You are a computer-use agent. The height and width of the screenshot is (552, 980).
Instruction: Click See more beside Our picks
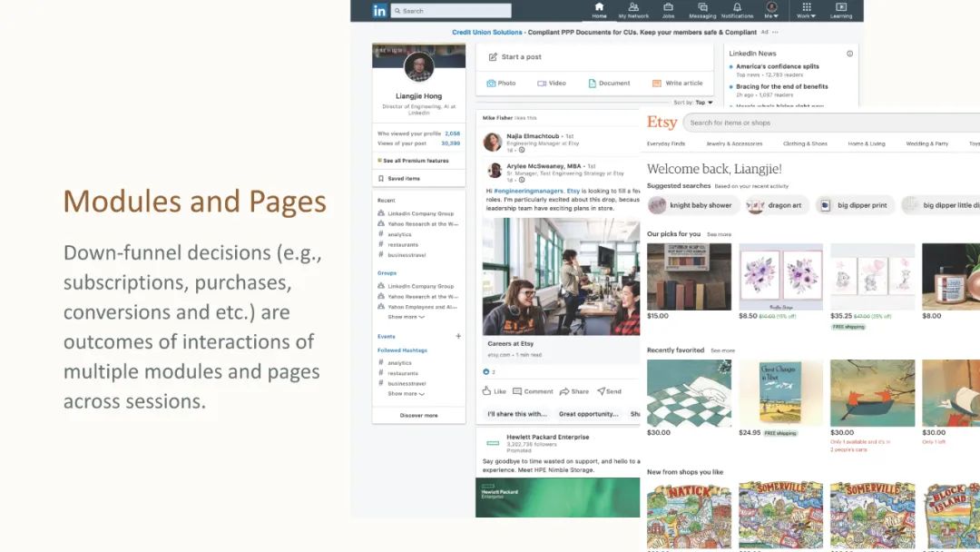[x=719, y=234]
